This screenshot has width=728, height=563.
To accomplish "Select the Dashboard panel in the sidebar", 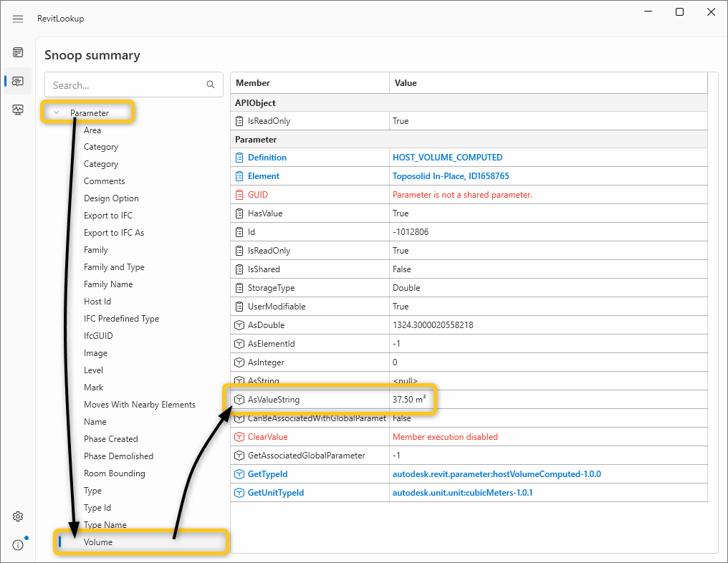I will point(17,52).
